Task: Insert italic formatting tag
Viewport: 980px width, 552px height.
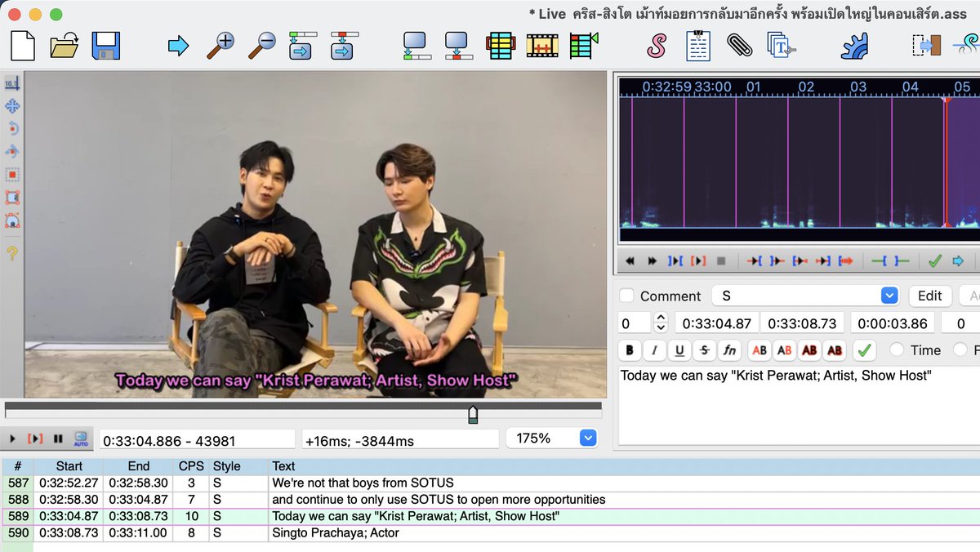Action: [x=654, y=350]
